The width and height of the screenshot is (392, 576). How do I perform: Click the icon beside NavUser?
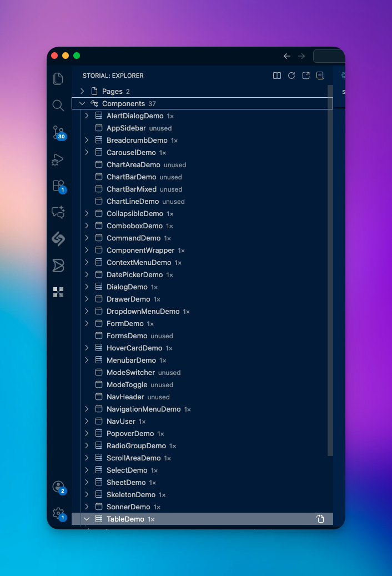[x=99, y=421]
